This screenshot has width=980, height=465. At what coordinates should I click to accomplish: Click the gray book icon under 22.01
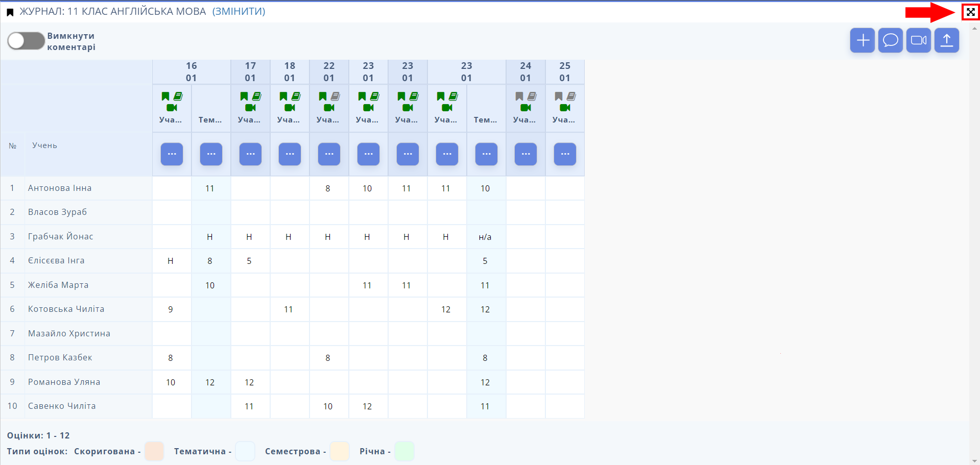[336, 96]
